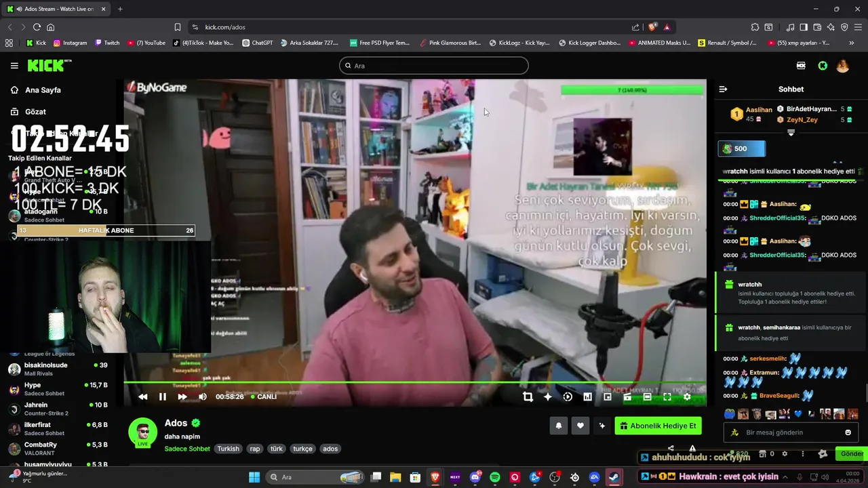Jump to live via CANLI indicator

[x=264, y=396]
